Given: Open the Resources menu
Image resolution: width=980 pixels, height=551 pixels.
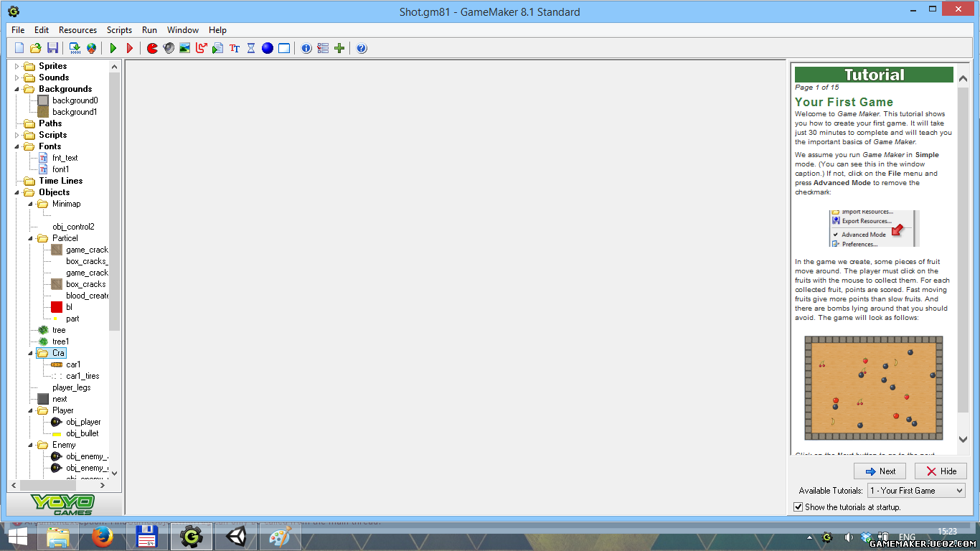Looking at the screenshot, I should click(x=77, y=30).
